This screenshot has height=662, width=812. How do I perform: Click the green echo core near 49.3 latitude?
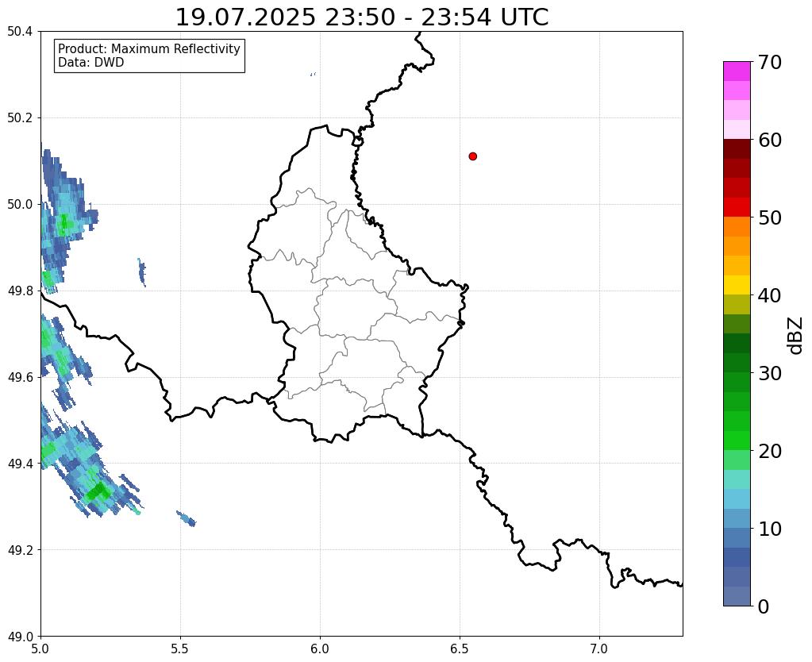[98, 491]
